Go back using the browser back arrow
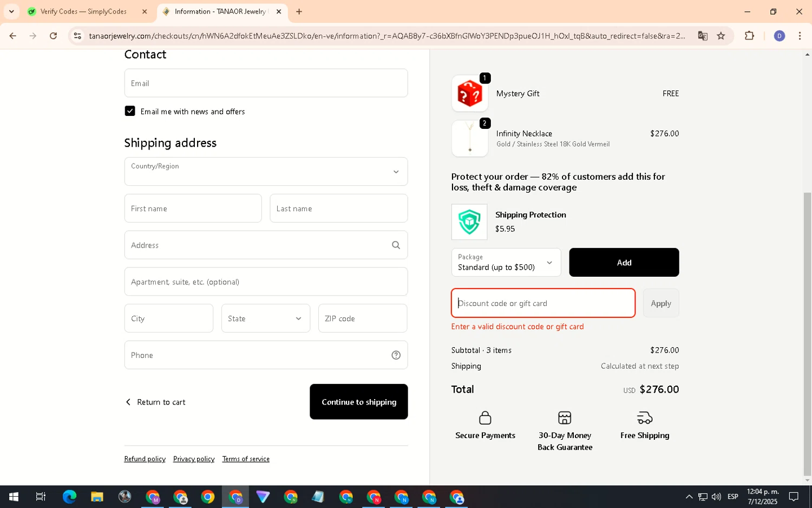 [12, 36]
